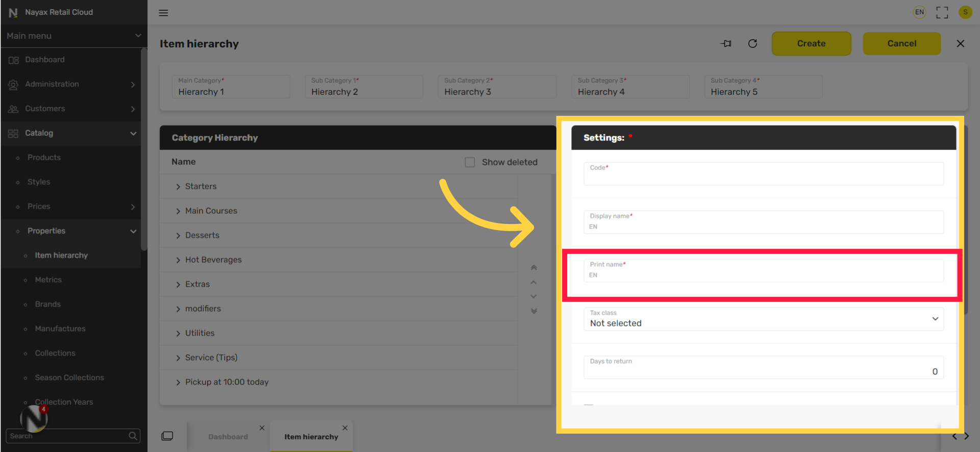
Task: Close the Item hierarchy bottom tab
Action: (345, 428)
